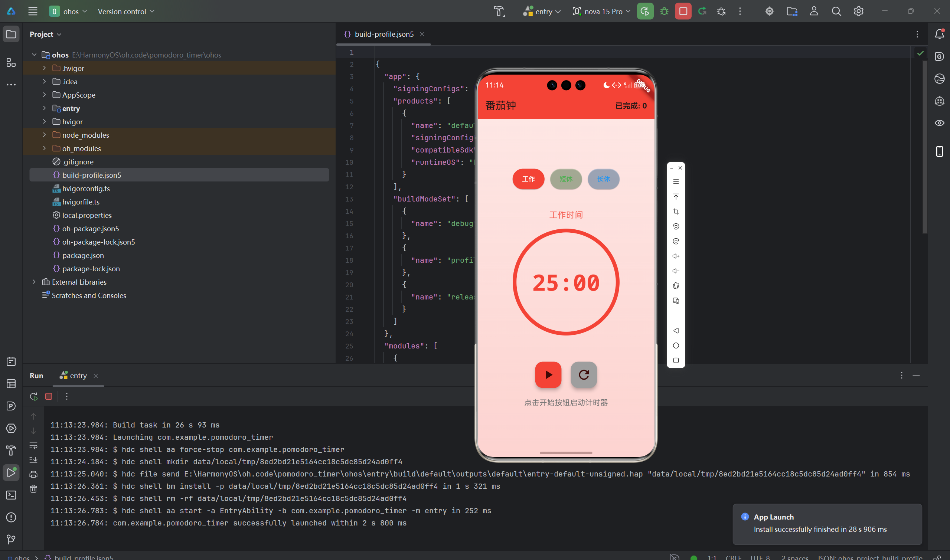
Task: Click the trash clear-console icon
Action: click(x=33, y=489)
